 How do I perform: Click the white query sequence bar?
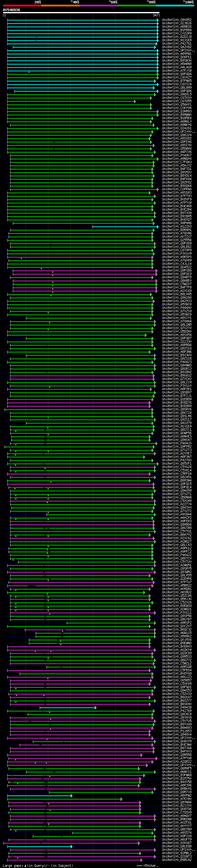click(x=81, y=13)
